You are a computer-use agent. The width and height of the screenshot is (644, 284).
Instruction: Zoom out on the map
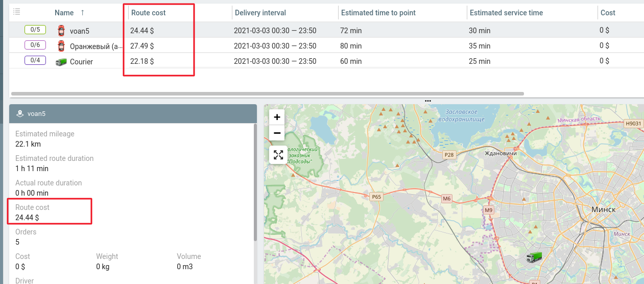click(x=277, y=133)
